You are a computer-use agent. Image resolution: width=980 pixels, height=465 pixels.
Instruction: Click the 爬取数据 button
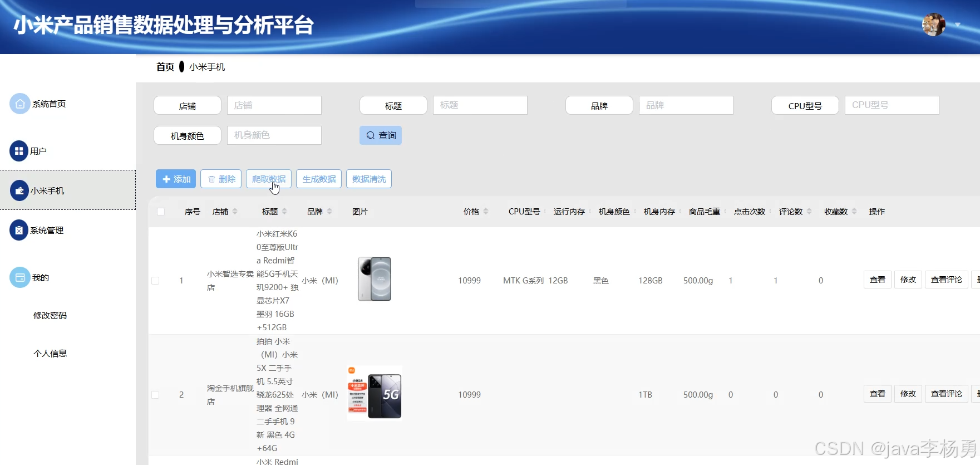pyautogui.click(x=269, y=179)
